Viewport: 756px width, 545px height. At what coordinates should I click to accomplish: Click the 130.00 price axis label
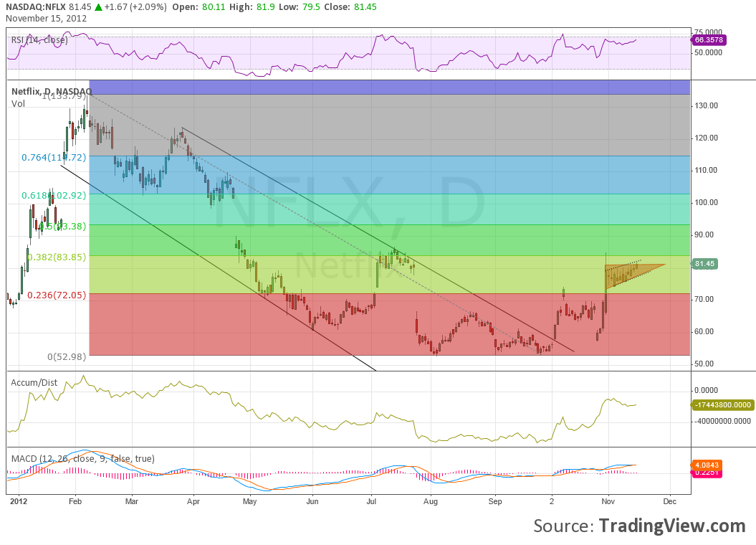coord(706,105)
